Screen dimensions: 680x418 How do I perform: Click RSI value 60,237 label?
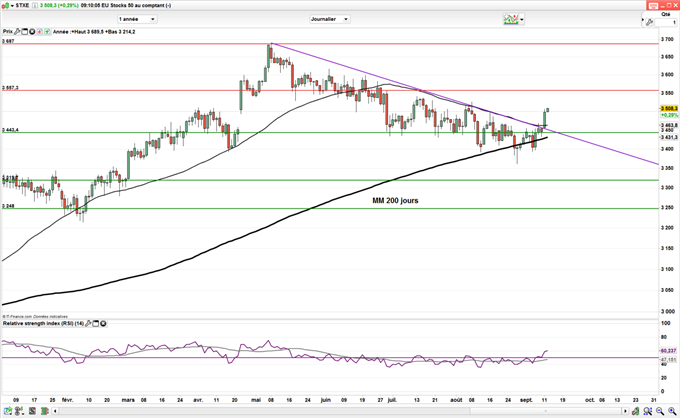(x=668, y=350)
